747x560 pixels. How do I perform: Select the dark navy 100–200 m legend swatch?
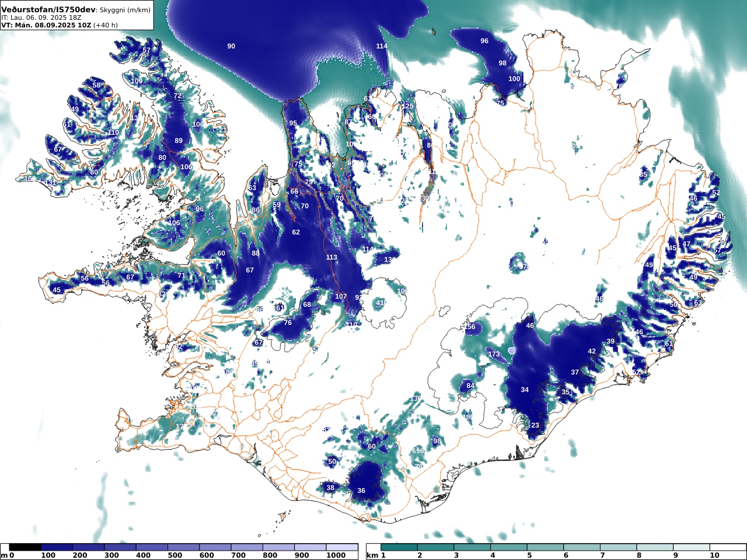[x=57, y=547]
